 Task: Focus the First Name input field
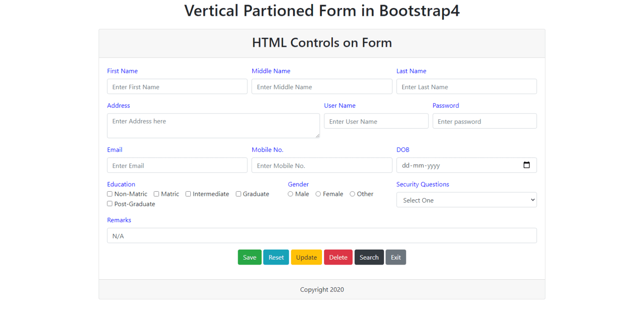pyautogui.click(x=177, y=87)
